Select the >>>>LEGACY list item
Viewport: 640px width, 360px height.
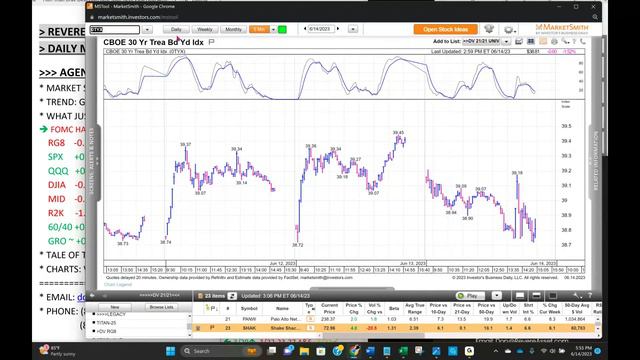[x=111, y=314]
